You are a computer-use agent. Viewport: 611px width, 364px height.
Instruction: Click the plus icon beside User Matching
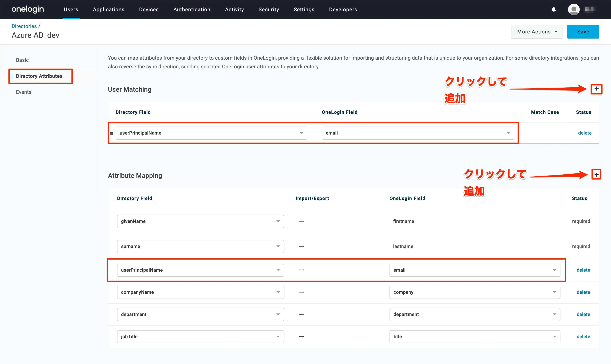[596, 89]
